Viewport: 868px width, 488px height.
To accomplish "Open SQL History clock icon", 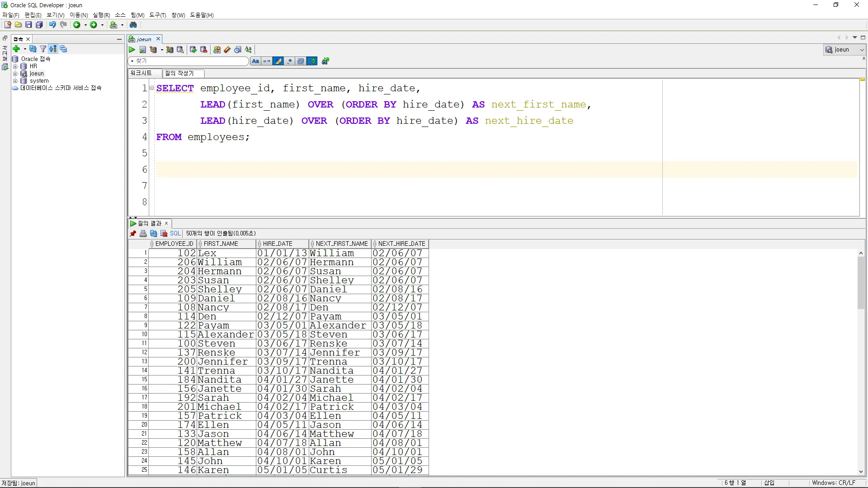I will click(x=238, y=50).
